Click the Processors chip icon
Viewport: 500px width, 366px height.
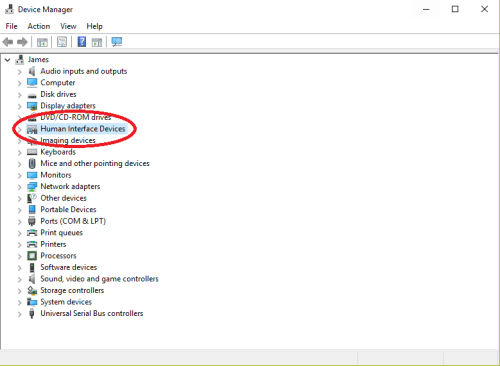pyautogui.click(x=32, y=256)
